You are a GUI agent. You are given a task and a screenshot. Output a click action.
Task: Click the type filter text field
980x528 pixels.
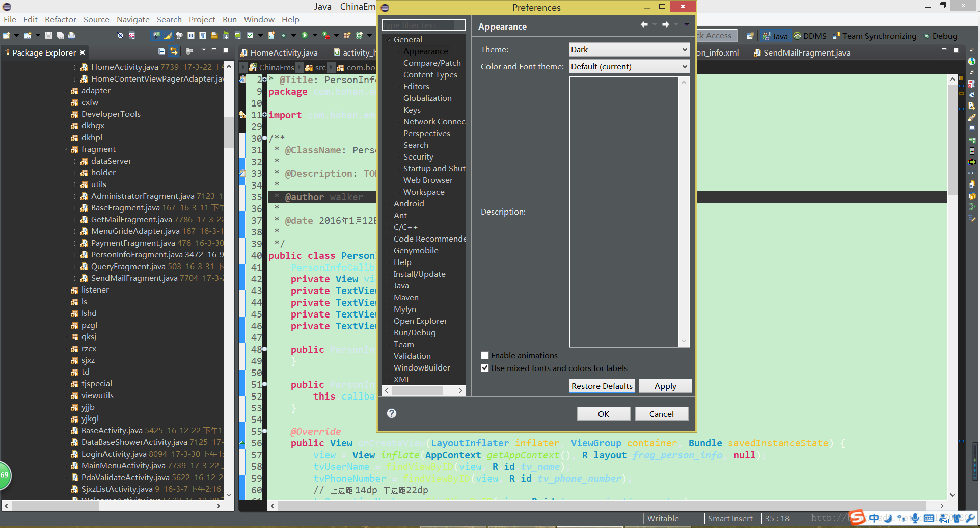423,25
